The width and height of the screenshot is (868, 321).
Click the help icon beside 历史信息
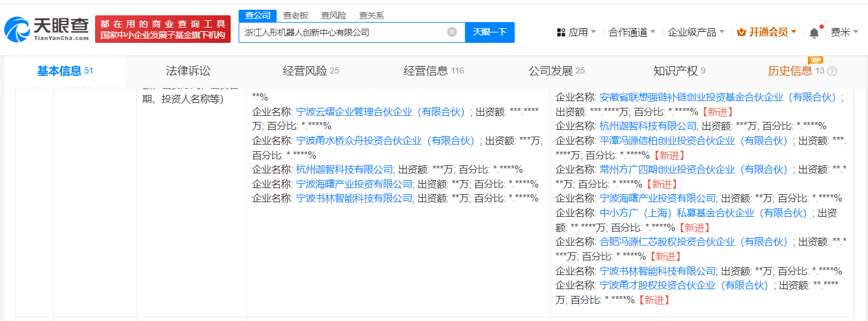[x=832, y=71]
